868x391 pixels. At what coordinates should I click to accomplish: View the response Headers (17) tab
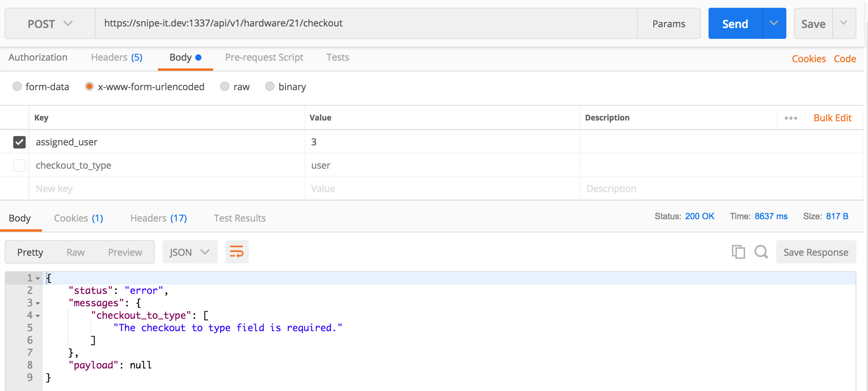point(158,218)
